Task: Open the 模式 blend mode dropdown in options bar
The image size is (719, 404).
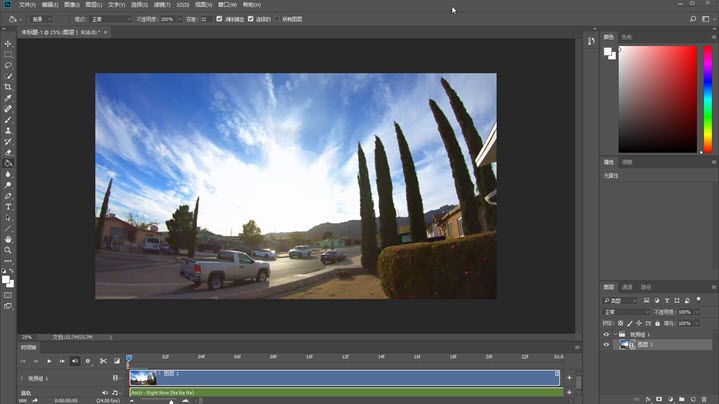Action: [111, 19]
